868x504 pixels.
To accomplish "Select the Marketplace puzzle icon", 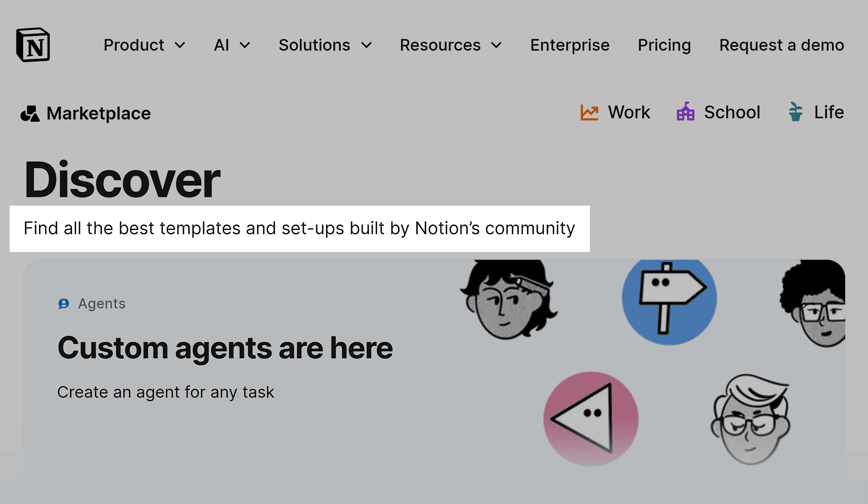I will pos(30,113).
